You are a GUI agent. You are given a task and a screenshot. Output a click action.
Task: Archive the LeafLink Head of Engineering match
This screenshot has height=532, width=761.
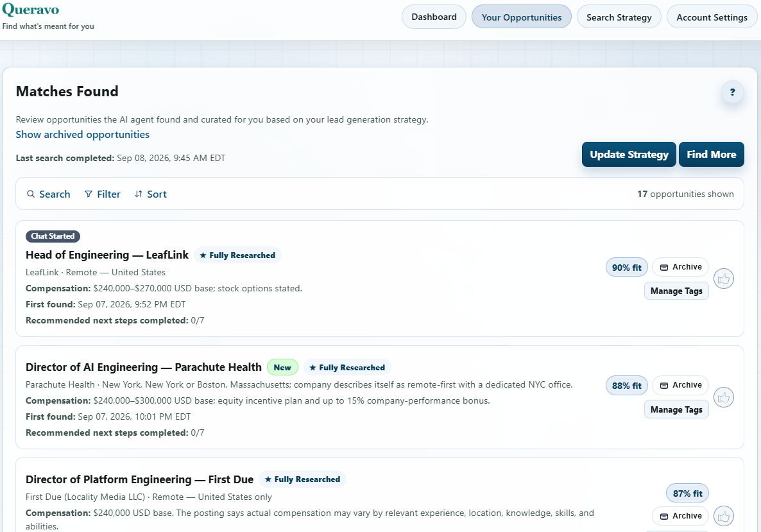click(x=680, y=267)
